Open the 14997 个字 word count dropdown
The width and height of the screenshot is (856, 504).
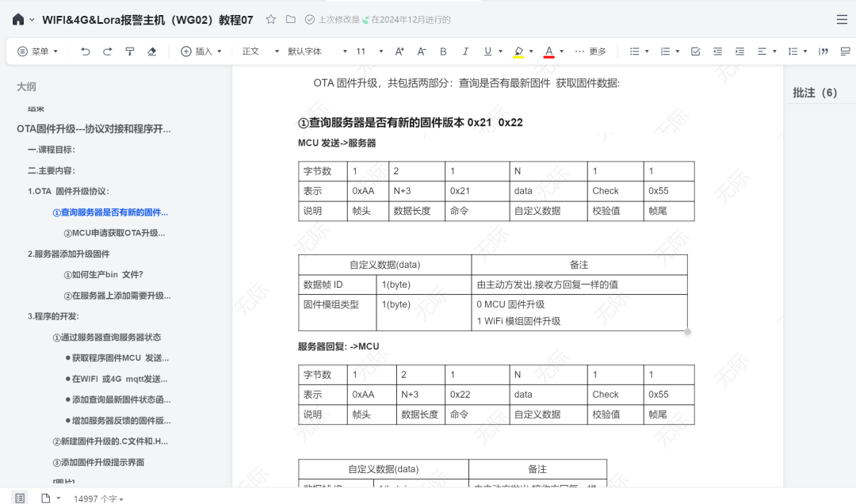[98, 498]
